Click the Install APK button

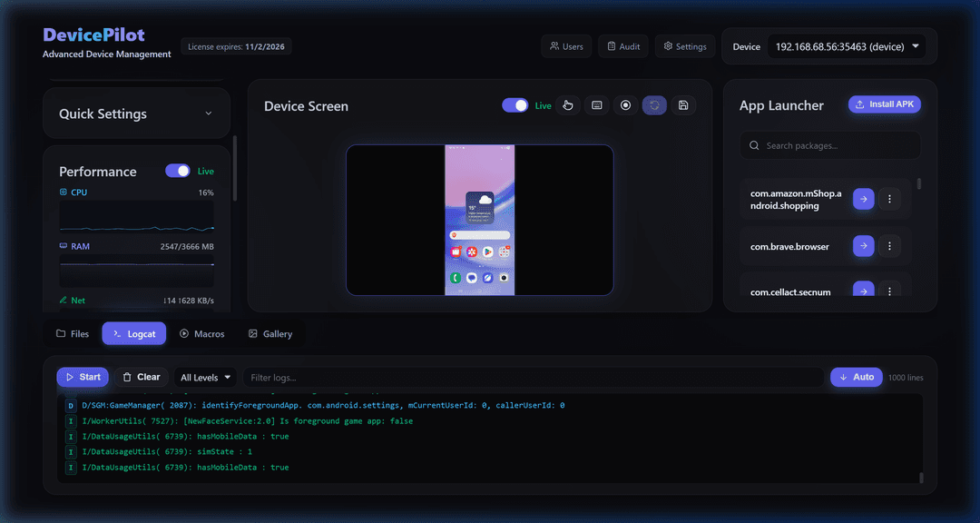885,104
